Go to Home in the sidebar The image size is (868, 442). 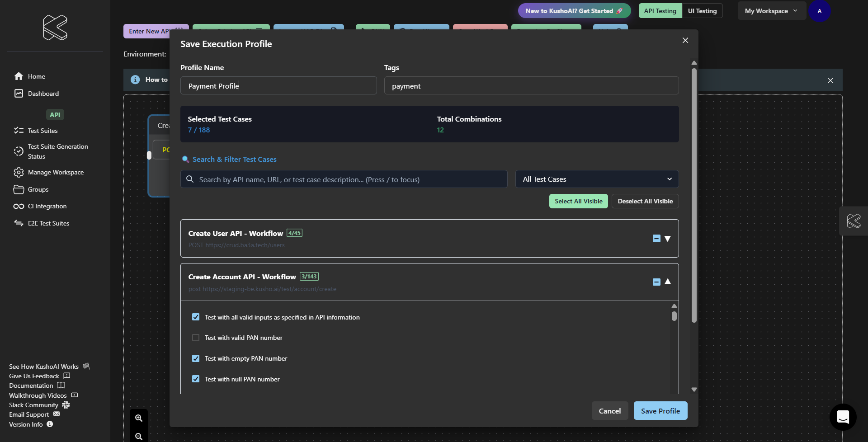coord(36,76)
